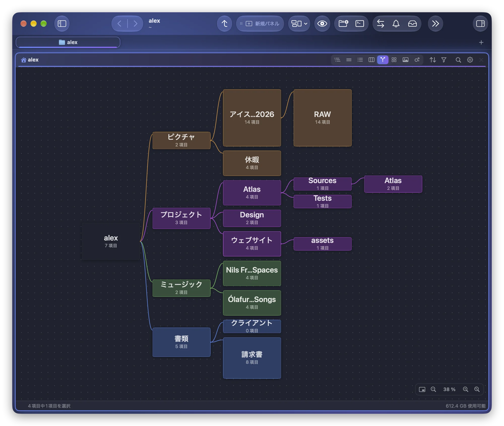Image resolution: width=504 pixels, height=426 pixels.
Task: Zoom out the graph view
Action: point(433,389)
